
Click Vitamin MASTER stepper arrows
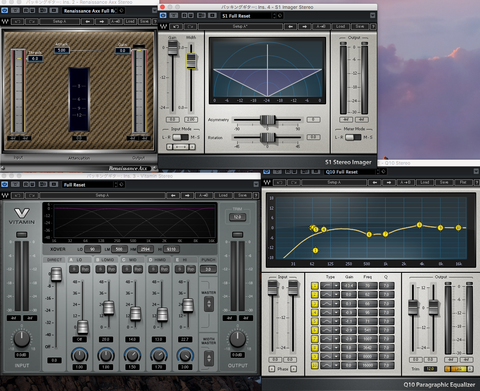point(209,304)
